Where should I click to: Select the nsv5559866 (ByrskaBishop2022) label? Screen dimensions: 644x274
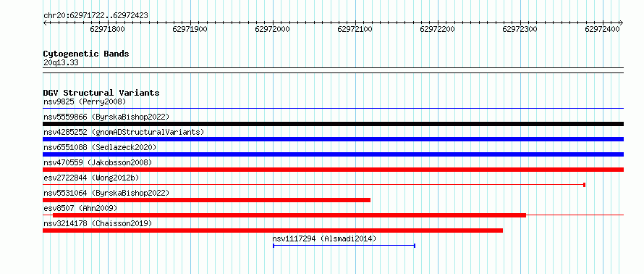pyautogui.click(x=106, y=117)
